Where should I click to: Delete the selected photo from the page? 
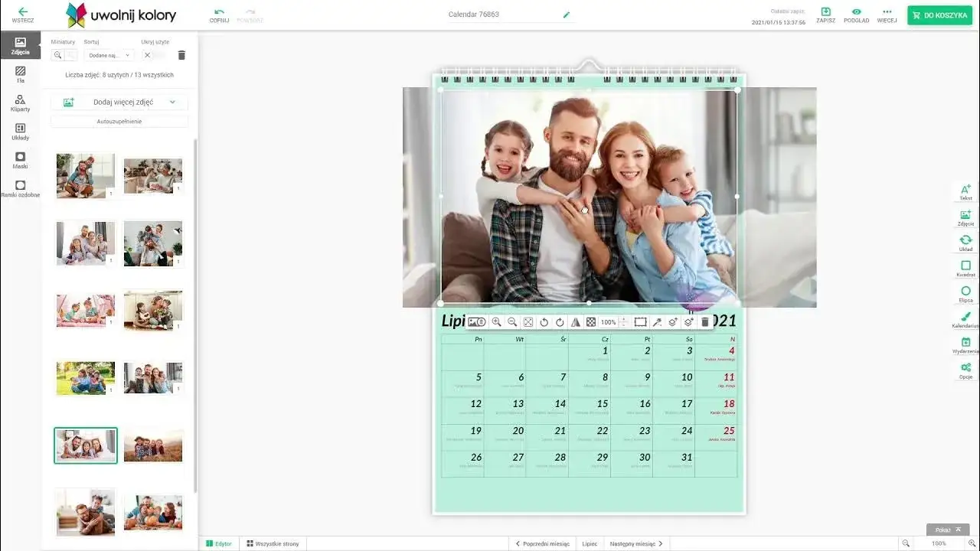tap(705, 322)
